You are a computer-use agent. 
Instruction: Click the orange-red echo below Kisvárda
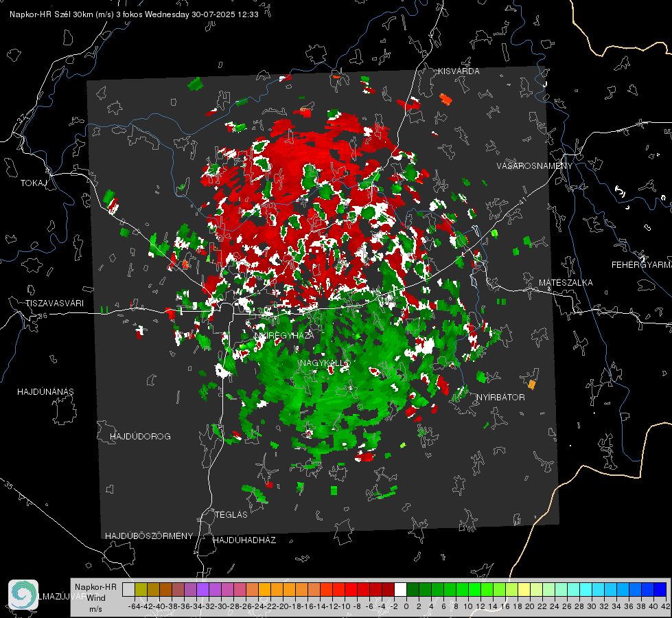point(445,100)
